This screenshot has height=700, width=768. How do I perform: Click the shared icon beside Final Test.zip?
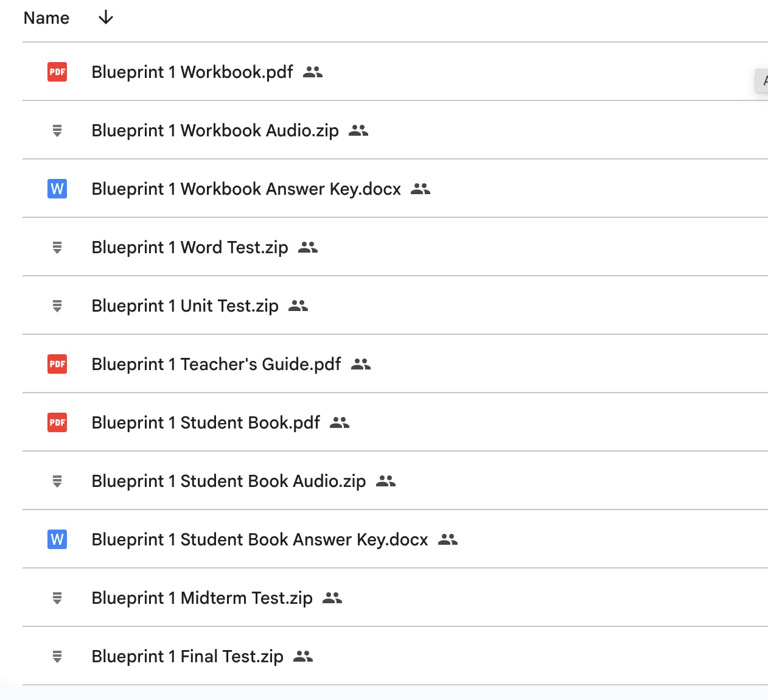point(303,656)
